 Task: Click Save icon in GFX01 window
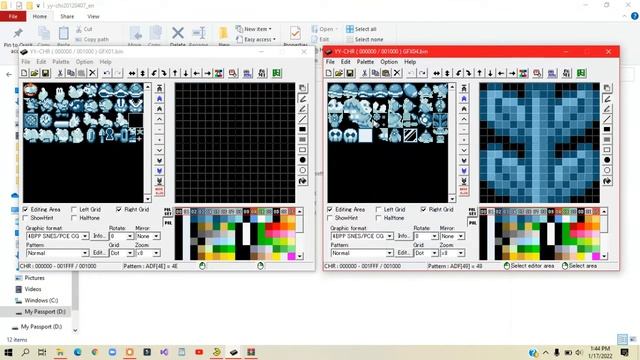pos(45,73)
